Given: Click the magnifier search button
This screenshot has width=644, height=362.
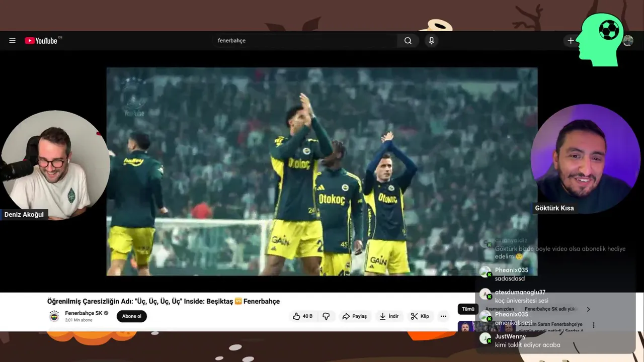Looking at the screenshot, I should pos(408,41).
